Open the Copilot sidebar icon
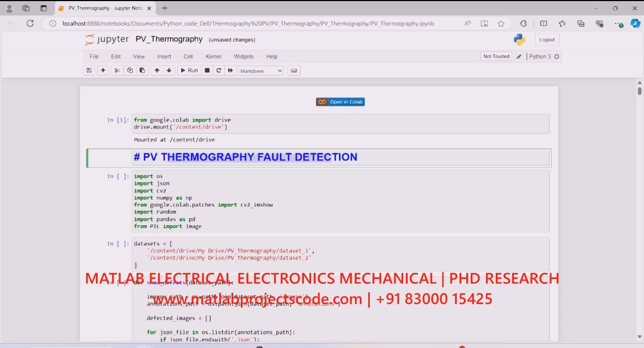 pyautogui.click(x=635, y=24)
